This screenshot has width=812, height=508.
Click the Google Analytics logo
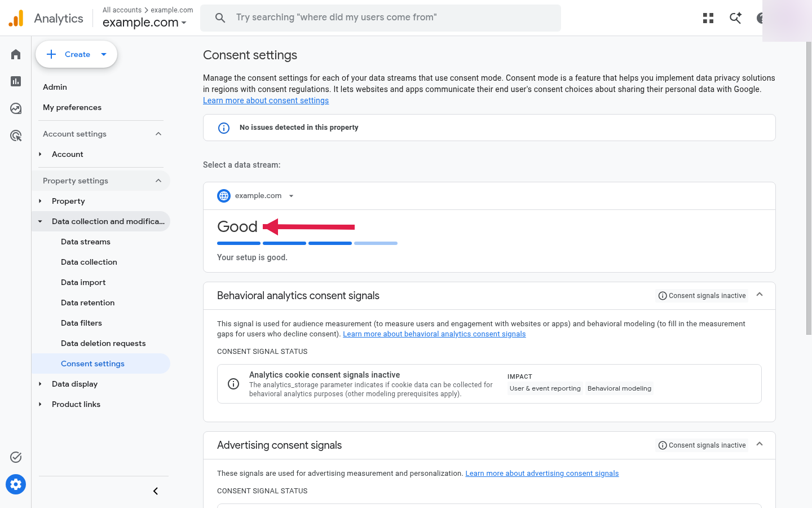click(16, 18)
